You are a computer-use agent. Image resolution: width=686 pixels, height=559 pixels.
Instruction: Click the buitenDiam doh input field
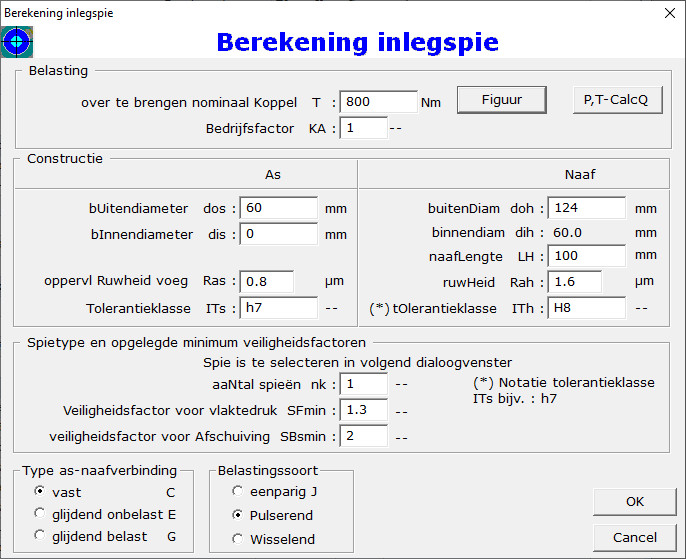pyautogui.click(x=587, y=208)
